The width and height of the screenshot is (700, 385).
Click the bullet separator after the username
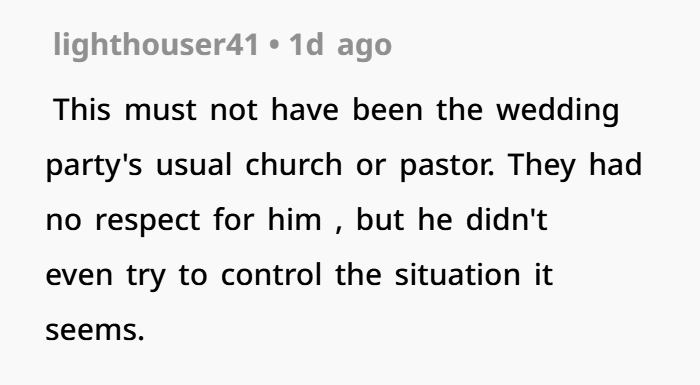point(275,46)
